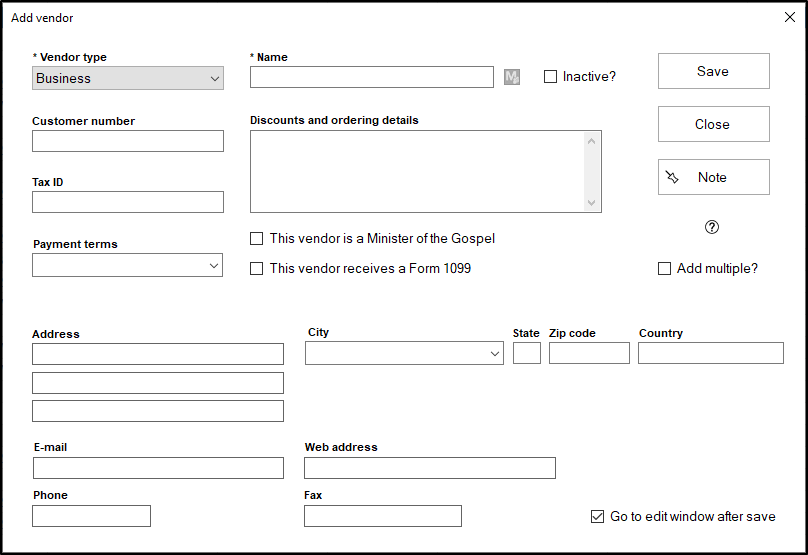
Task: Uncheck 'Go to edit window after save'
Action: [598, 517]
